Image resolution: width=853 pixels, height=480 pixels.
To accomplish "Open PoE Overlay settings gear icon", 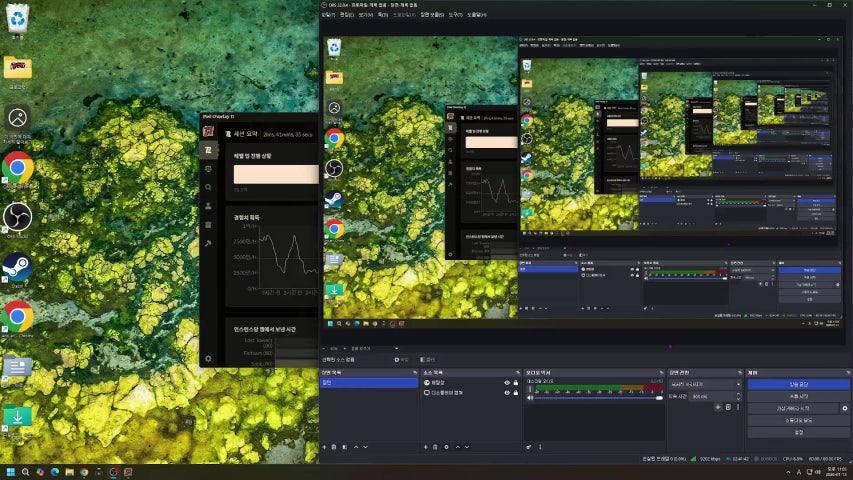I will (x=208, y=358).
